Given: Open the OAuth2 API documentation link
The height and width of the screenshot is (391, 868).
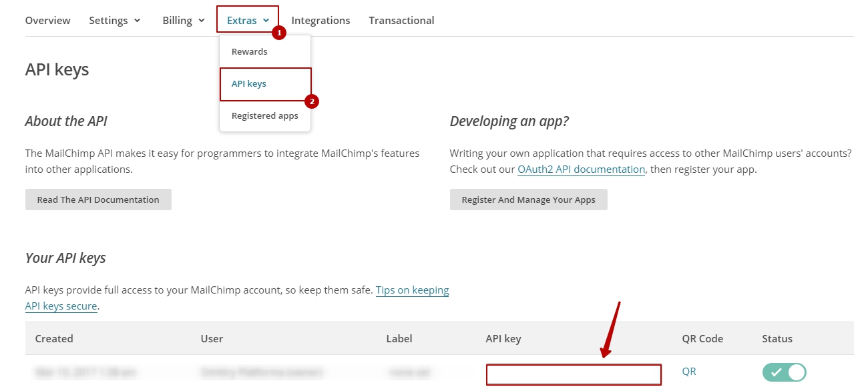Looking at the screenshot, I should (x=581, y=169).
